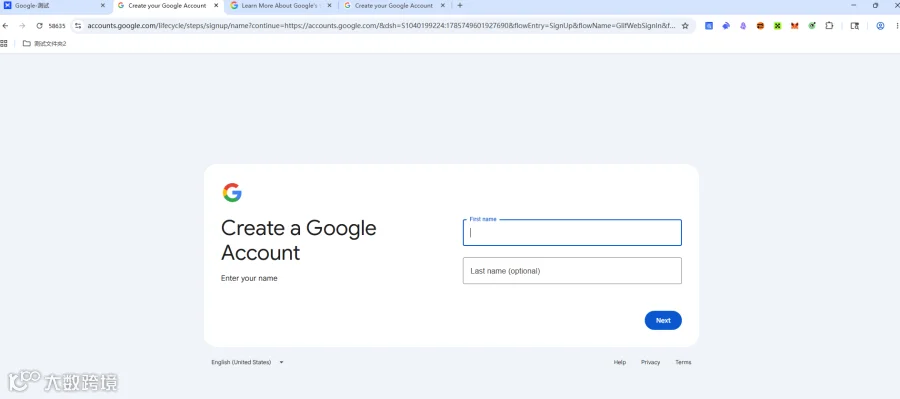The image size is (900, 399).
Task: Open the green target extension icon
Action: tap(812, 26)
